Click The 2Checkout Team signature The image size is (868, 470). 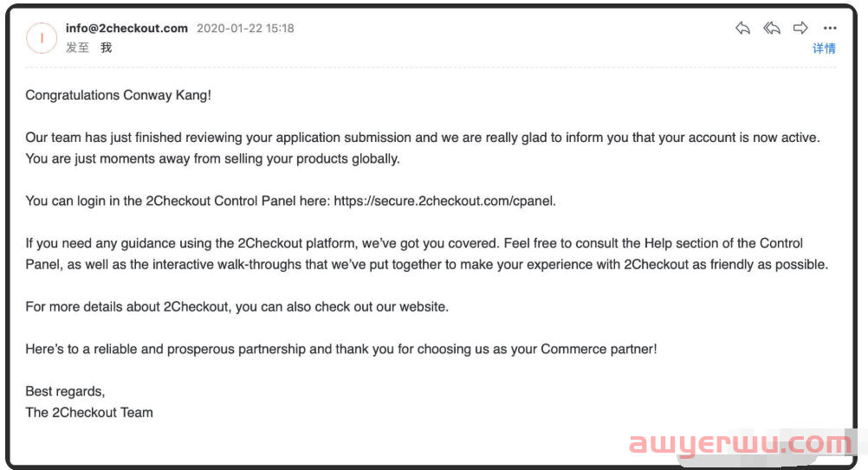[x=89, y=412]
